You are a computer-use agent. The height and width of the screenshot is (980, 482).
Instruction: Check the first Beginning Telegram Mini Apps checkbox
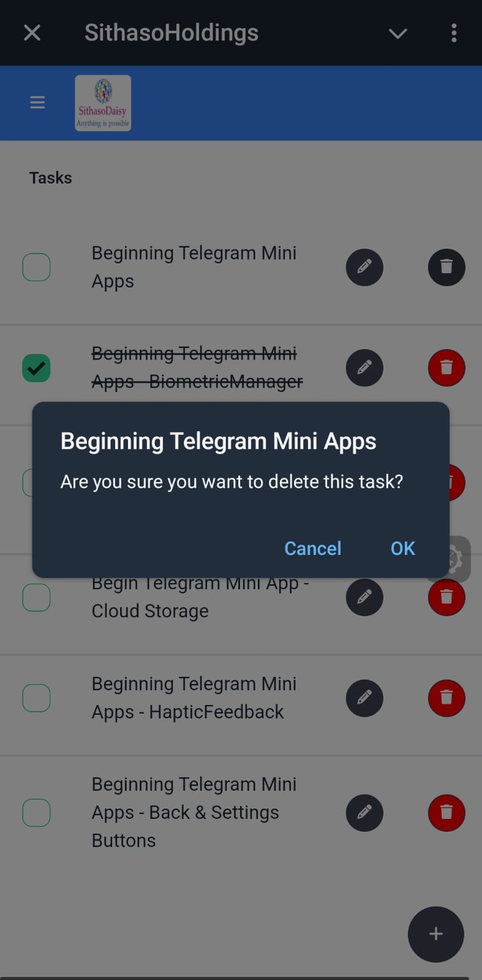(36, 268)
